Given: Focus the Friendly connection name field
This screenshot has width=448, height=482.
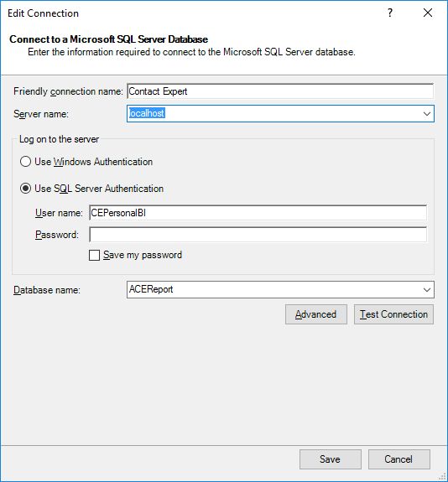Looking at the screenshot, I should [280, 91].
